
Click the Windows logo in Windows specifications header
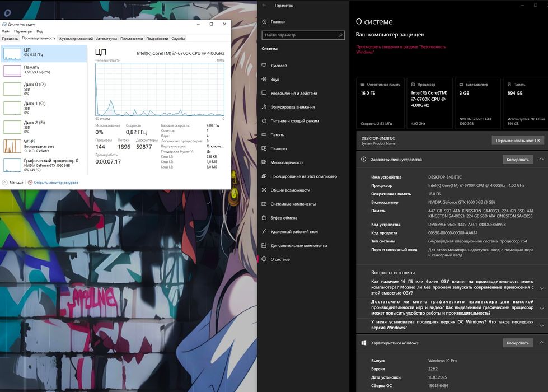click(363, 343)
